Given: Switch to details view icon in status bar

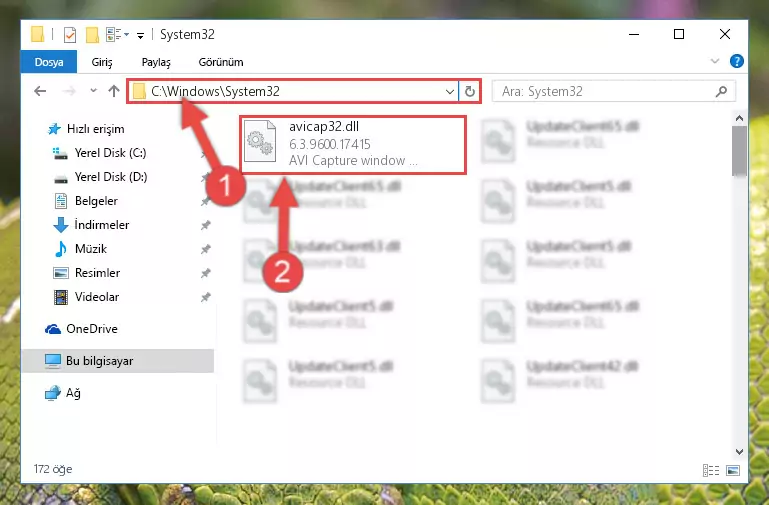Looking at the screenshot, I should pos(711,470).
